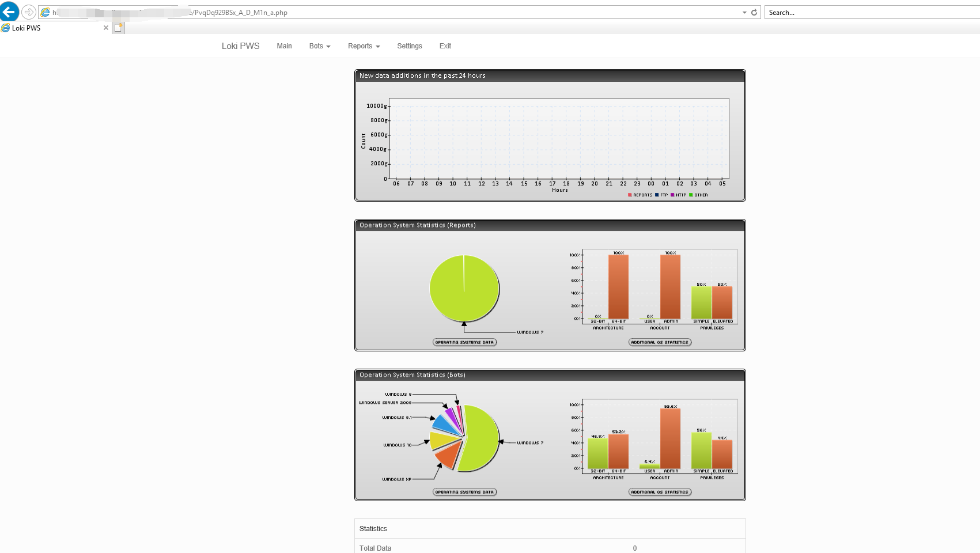Click the red REPORTS legend swatch
980x553 pixels.
tap(630, 195)
